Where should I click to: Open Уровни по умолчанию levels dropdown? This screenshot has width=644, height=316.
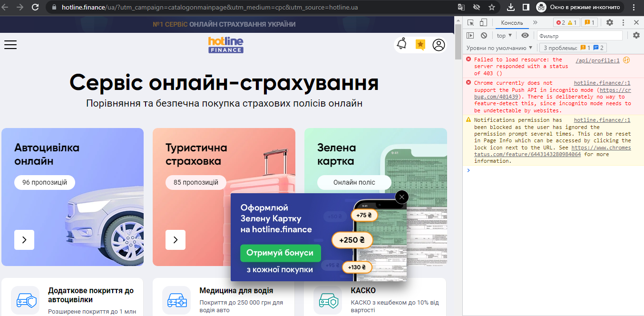click(x=499, y=48)
